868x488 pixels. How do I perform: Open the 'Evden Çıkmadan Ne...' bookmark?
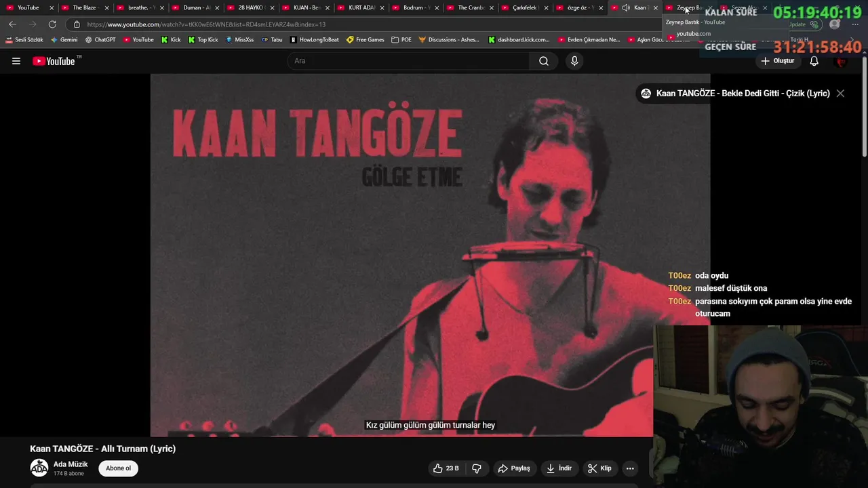[589, 39]
